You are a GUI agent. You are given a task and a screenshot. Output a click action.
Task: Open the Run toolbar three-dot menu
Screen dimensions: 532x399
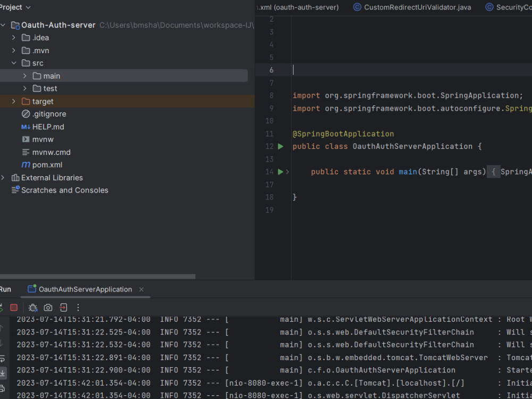[x=78, y=307]
